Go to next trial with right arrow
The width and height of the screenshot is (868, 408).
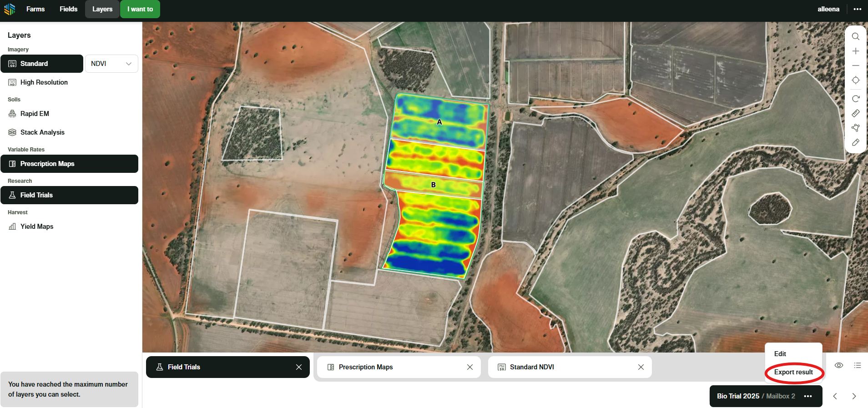coord(854,396)
